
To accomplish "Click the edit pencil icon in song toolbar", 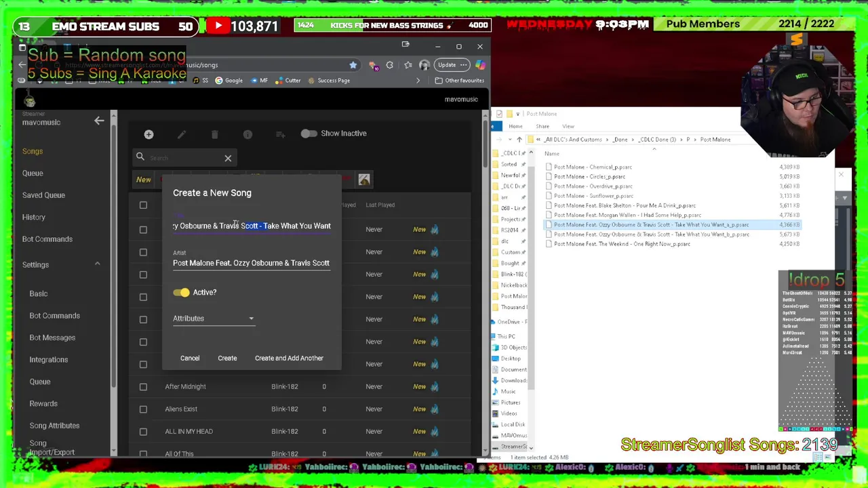I will click(182, 134).
